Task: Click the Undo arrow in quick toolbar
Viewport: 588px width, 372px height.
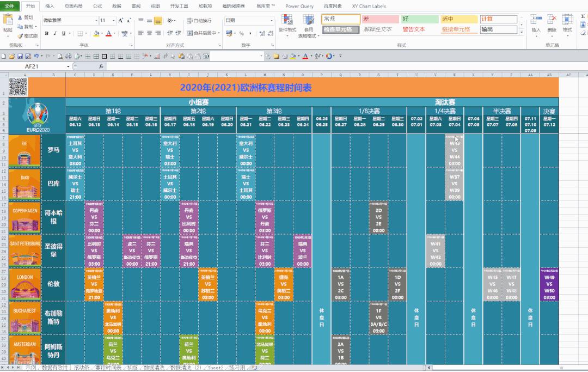Action: pyautogui.click(x=36, y=56)
